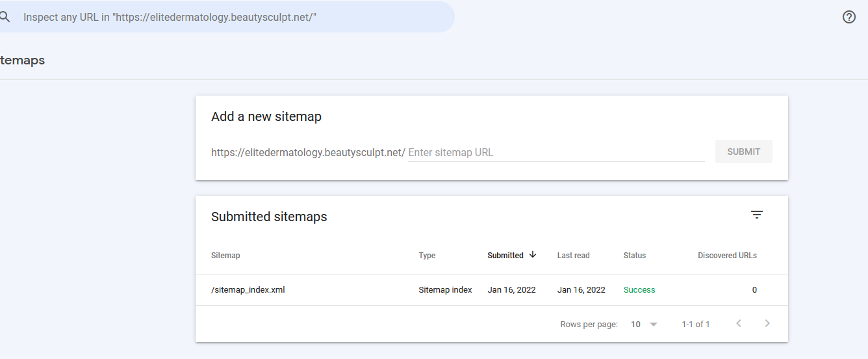This screenshot has width=868, height=359.
Task: Click the Sitemap index type cell
Action: pos(445,290)
